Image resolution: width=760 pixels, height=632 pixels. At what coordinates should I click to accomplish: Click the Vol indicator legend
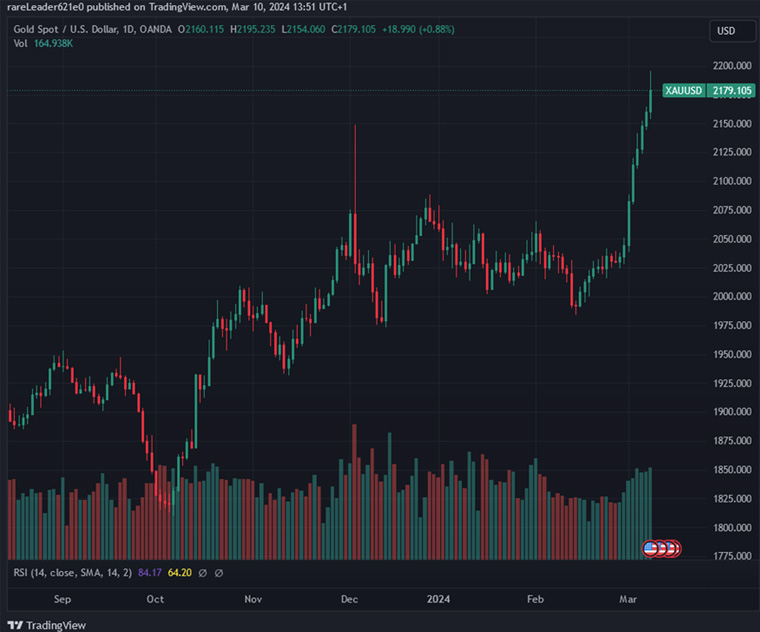tap(19, 43)
